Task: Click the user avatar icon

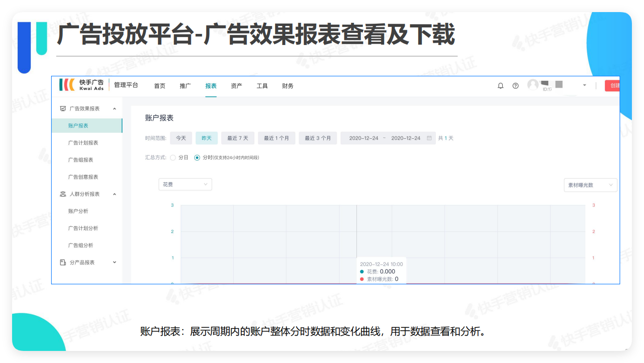Action: click(x=532, y=84)
